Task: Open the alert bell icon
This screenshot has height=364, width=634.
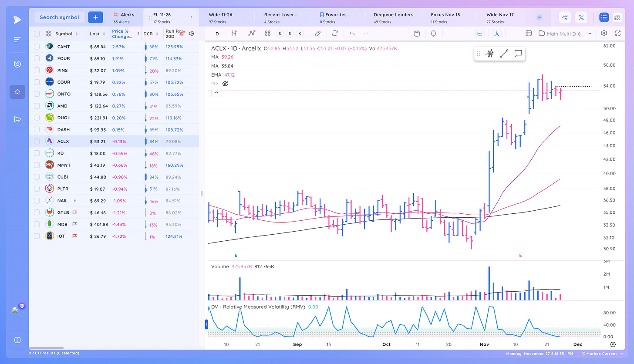Action: pos(433,33)
